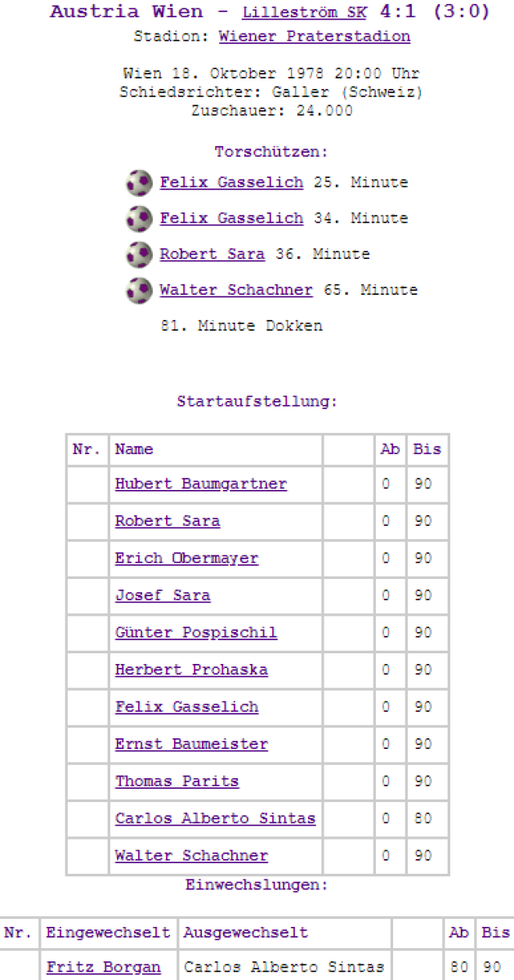This screenshot has width=514, height=980.
Task: Open Robert Sara's link in the scorers list
Action: point(212,255)
